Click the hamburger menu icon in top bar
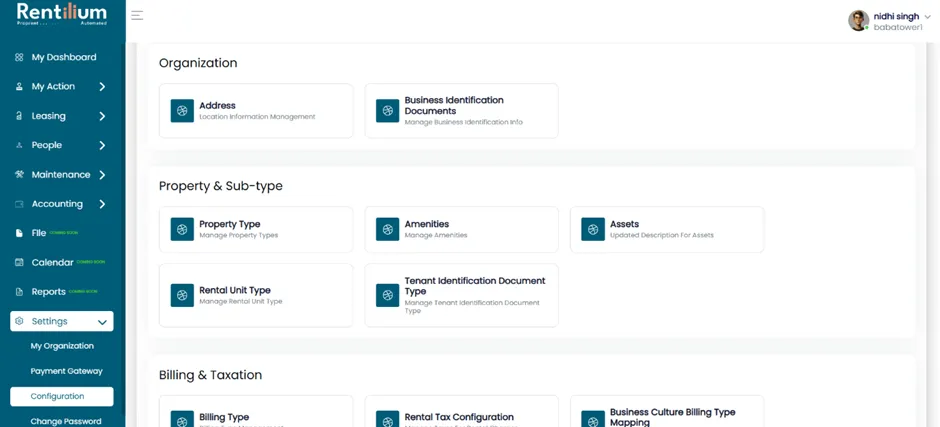 coord(137,16)
